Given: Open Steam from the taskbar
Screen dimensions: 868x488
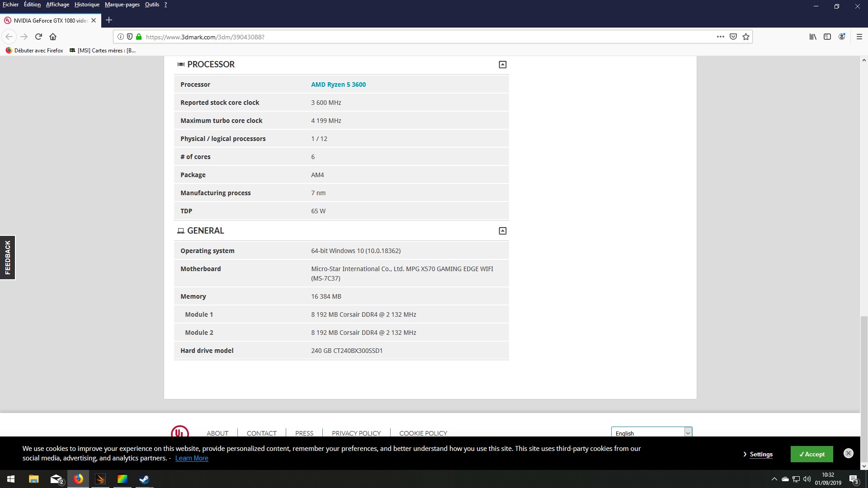Looking at the screenshot, I should (x=144, y=479).
